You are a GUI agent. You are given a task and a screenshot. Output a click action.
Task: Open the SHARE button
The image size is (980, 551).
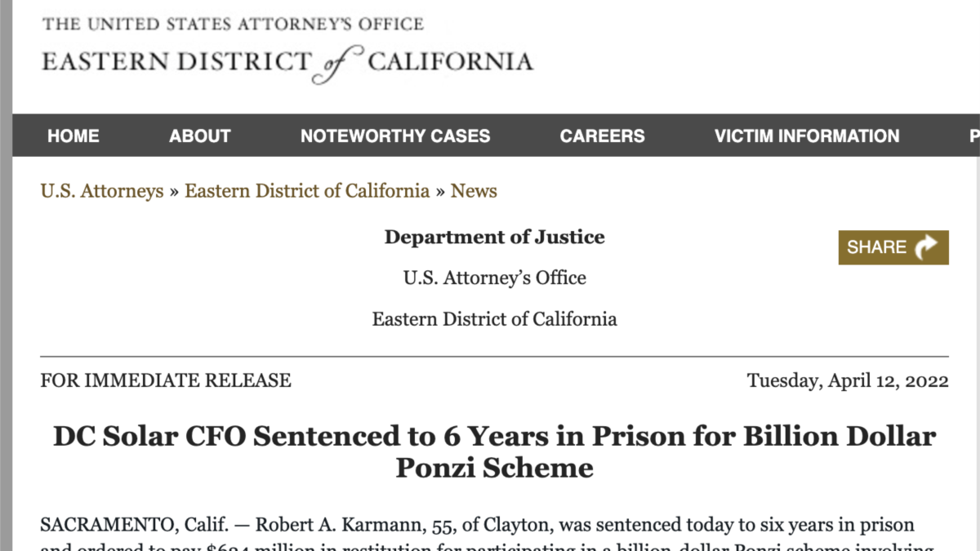tap(893, 247)
